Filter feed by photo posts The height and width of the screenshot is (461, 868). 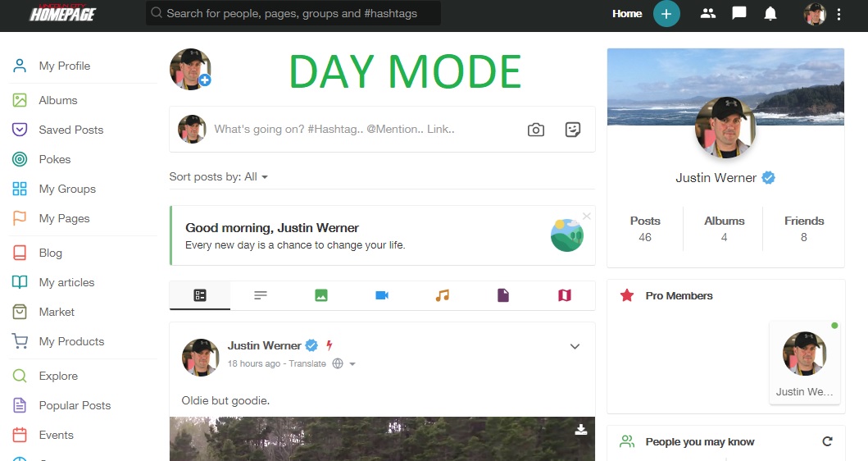(x=321, y=295)
